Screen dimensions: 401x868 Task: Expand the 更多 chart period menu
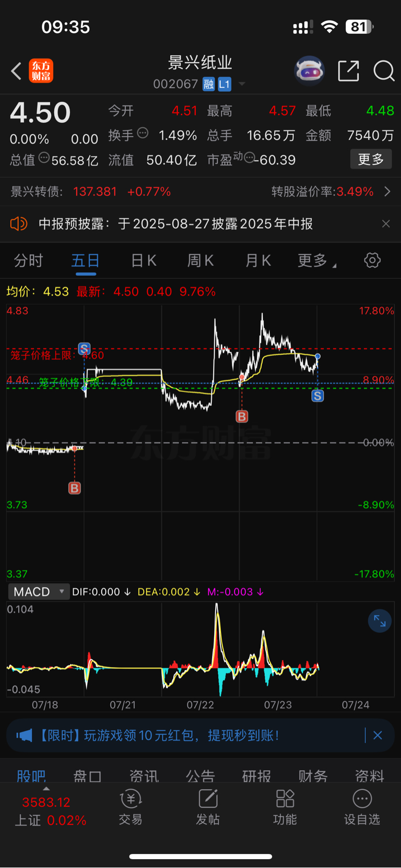(x=316, y=260)
